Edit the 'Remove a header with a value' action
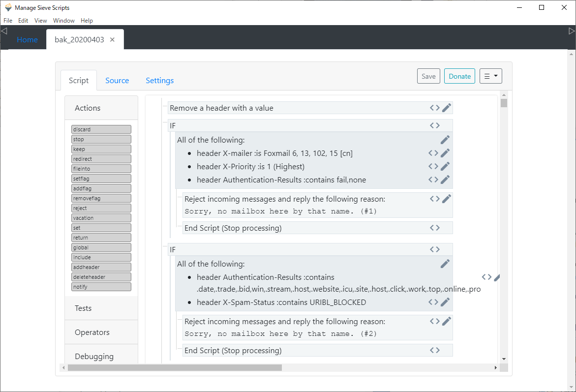The height and width of the screenshot is (392, 576). click(447, 107)
